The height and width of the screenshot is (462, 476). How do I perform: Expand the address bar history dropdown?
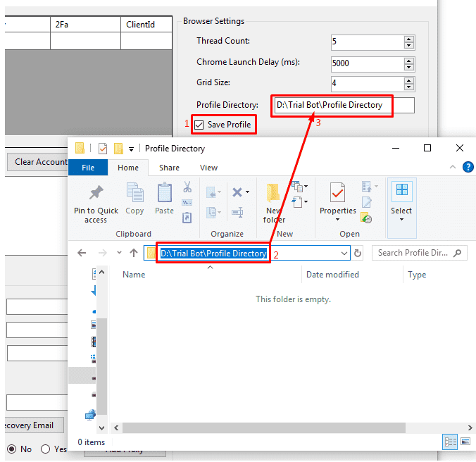344,253
